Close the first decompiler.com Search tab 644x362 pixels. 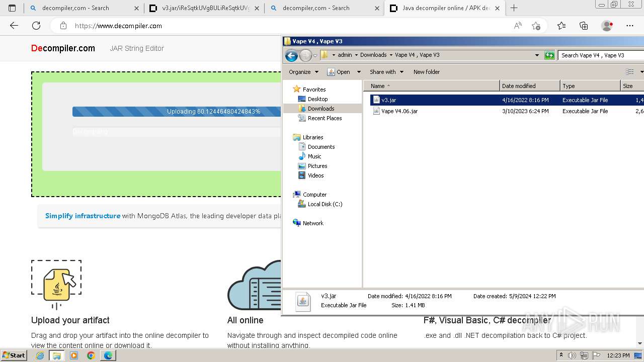136,8
